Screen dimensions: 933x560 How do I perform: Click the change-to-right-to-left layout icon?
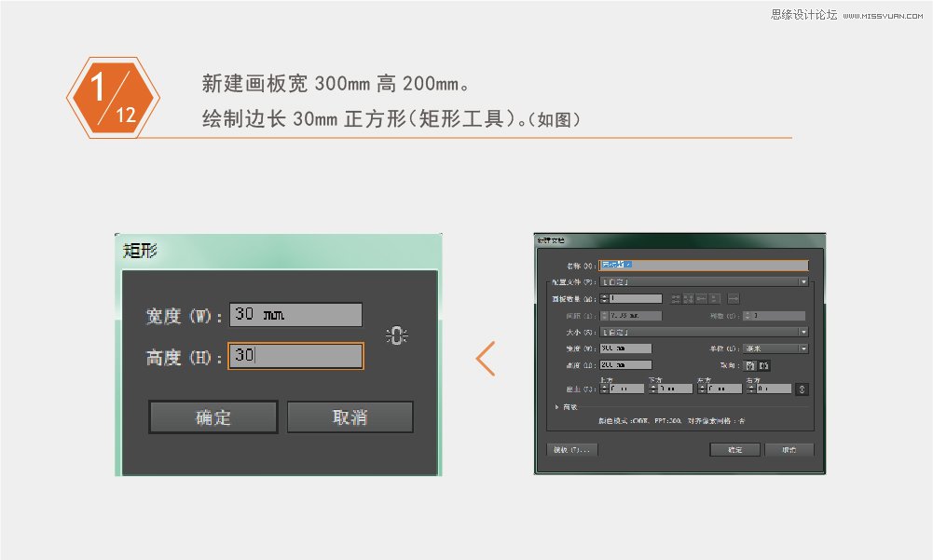click(733, 299)
